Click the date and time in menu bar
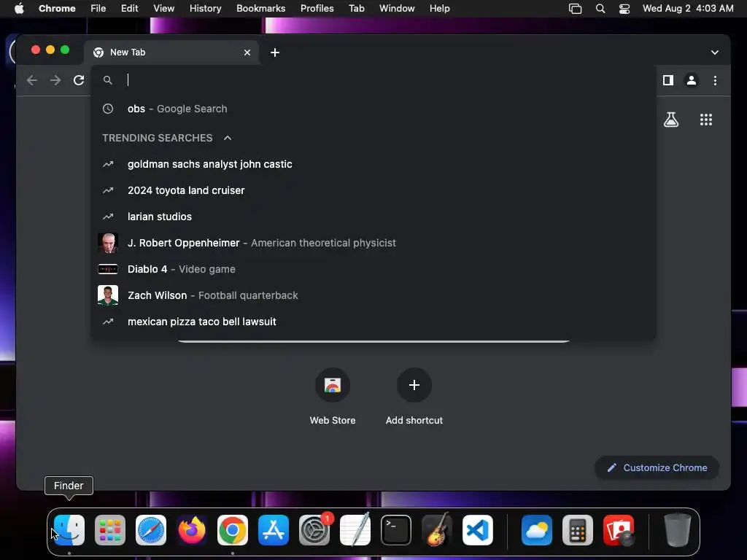This screenshot has width=747, height=560. [x=688, y=9]
